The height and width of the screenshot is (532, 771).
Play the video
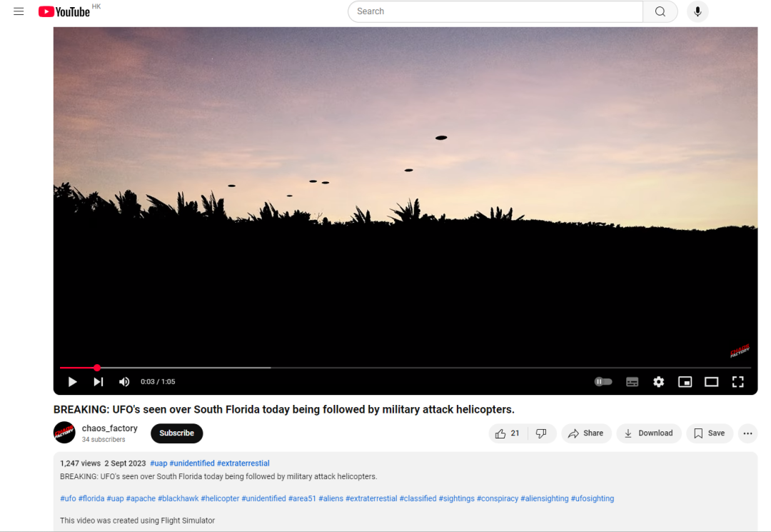tap(72, 382)
